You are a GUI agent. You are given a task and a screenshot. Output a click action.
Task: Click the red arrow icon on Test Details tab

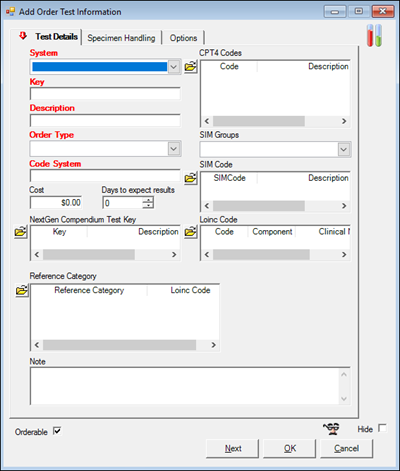[23, 36]
